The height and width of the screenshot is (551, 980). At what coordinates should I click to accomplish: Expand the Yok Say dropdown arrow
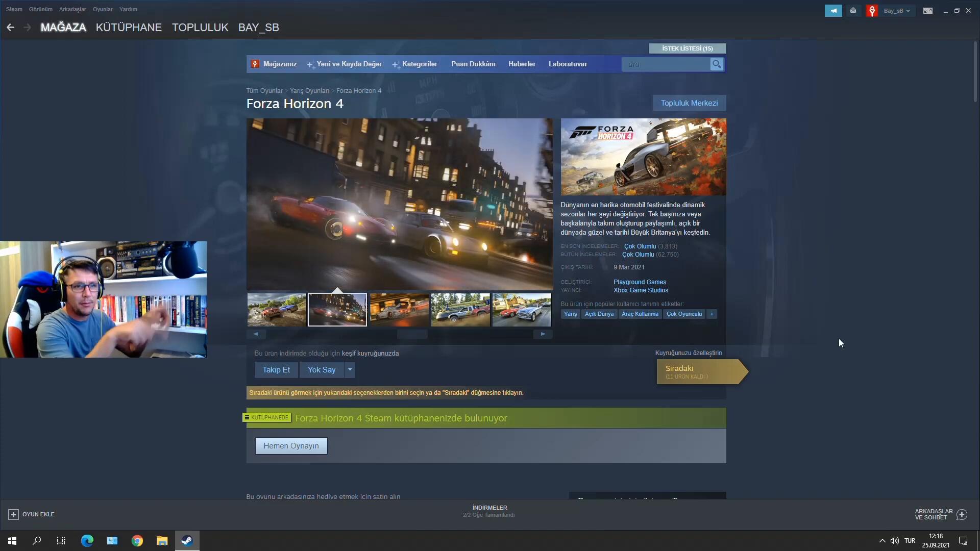pyautogui.click(x=350, y=369)
